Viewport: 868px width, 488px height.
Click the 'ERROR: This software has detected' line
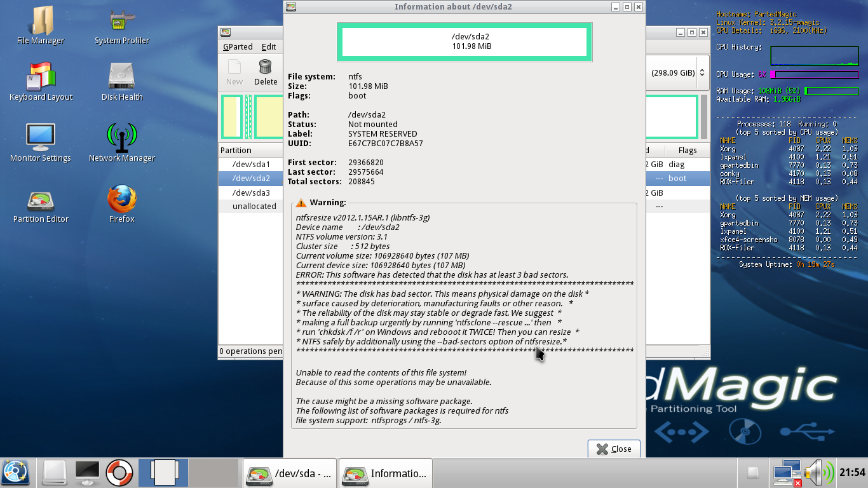432,275
